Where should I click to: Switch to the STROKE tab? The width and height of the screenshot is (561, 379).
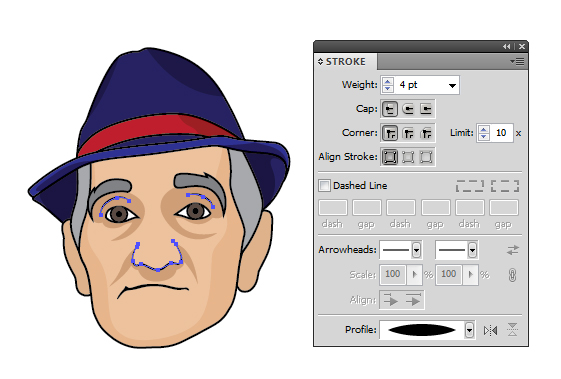coord(346,62)
